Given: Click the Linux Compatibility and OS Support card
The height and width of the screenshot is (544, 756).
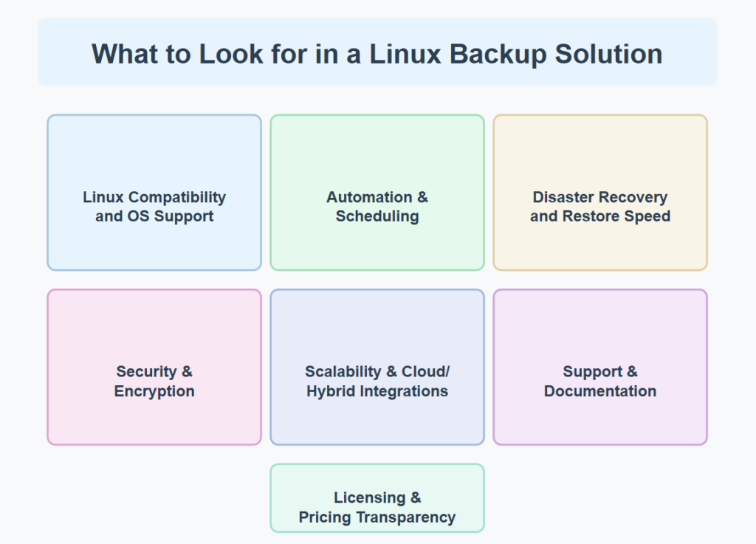Looking at the screenshot, I should (x=154, y=192).
